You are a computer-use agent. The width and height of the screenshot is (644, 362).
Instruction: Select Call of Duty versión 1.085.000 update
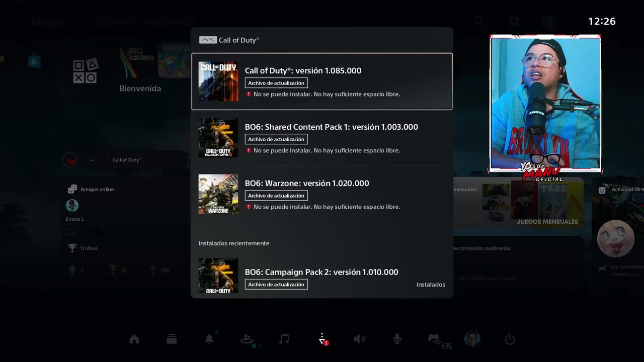click(x=322, y=81)
